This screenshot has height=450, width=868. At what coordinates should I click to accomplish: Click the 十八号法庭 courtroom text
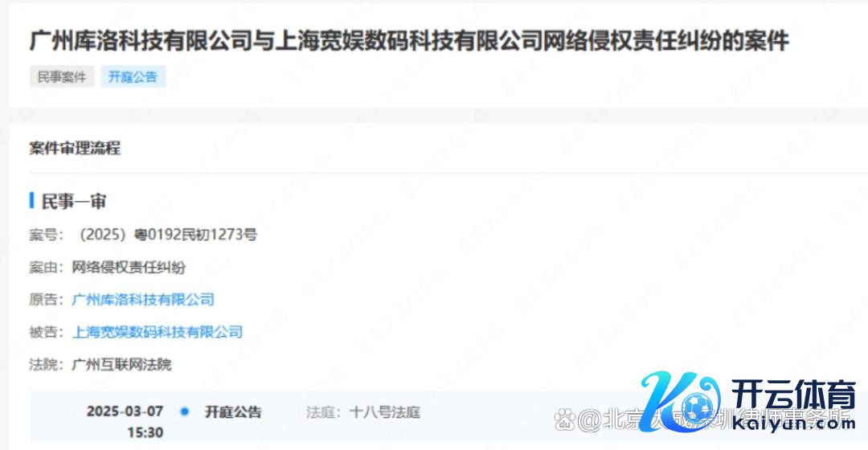(x=385, y=411)
